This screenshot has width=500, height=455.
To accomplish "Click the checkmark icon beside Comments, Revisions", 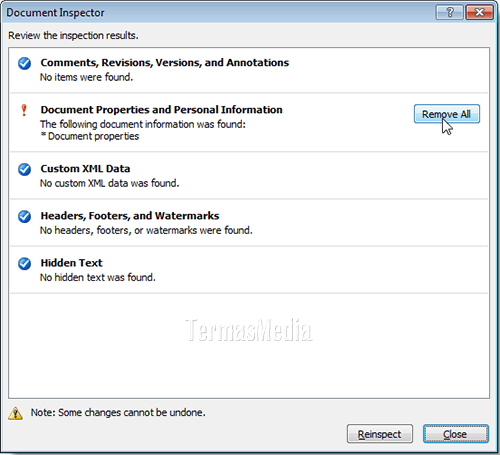I will click(24, 63).
